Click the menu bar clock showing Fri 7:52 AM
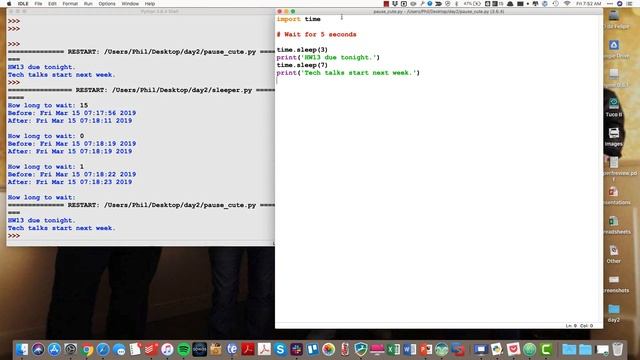This screenshot has height=360, width=640. 589,4
